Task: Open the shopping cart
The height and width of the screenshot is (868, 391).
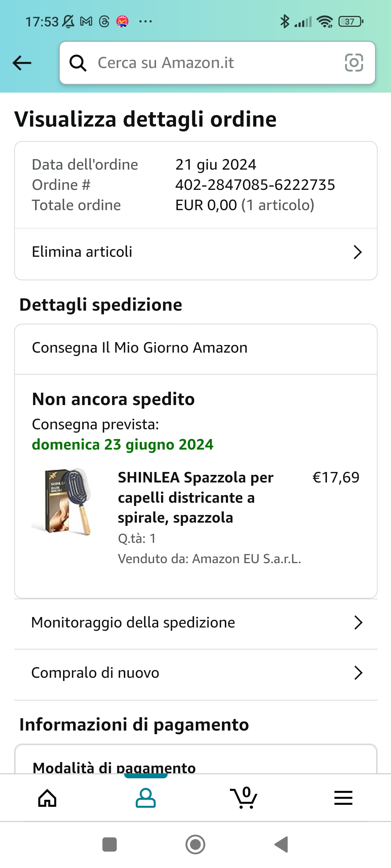Action: [244, 798]
